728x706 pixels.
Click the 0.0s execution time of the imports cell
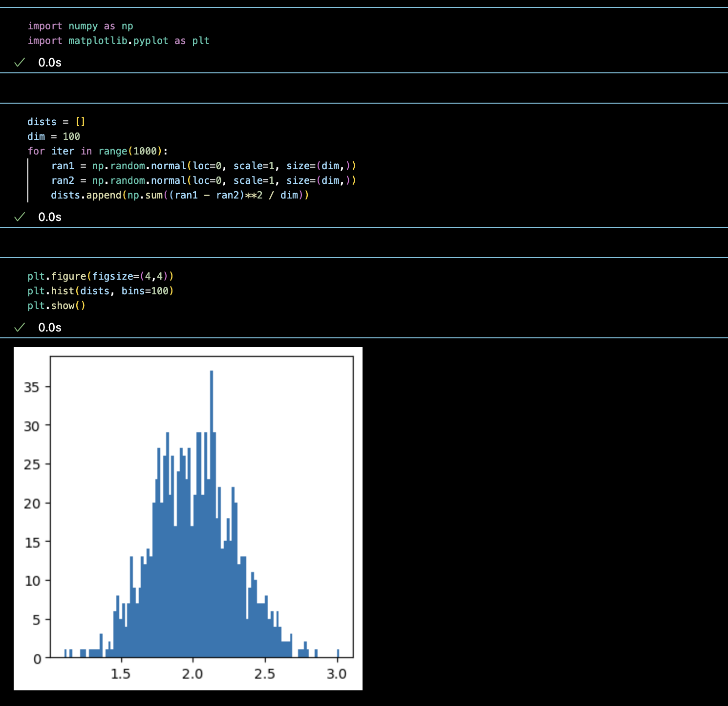point(50,63)
